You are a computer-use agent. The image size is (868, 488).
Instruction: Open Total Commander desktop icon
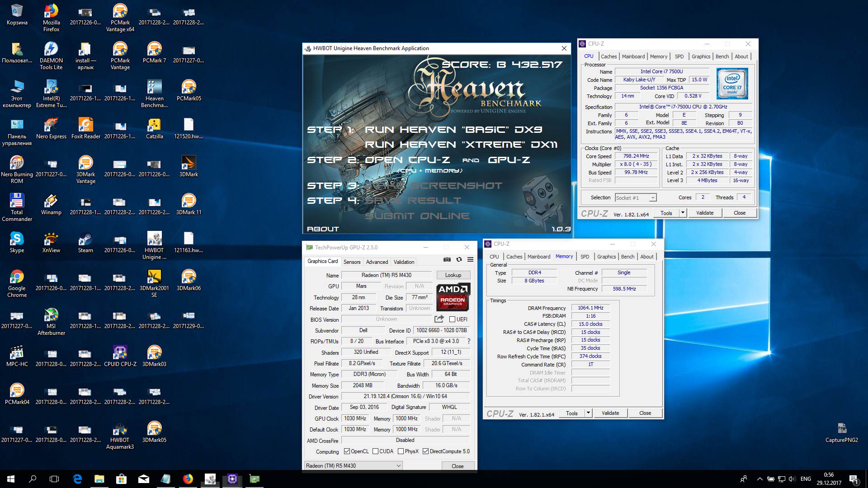click(x=17, y=208)
